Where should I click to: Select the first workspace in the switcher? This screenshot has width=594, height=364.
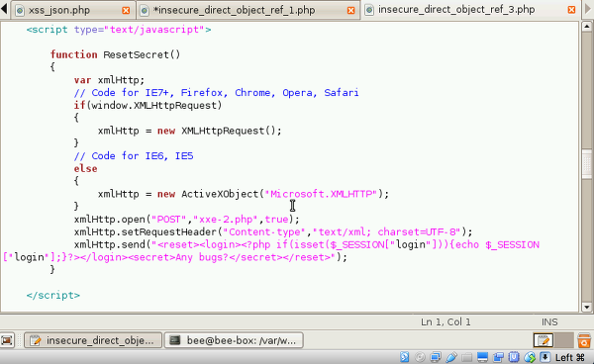(x=544, y=340)
